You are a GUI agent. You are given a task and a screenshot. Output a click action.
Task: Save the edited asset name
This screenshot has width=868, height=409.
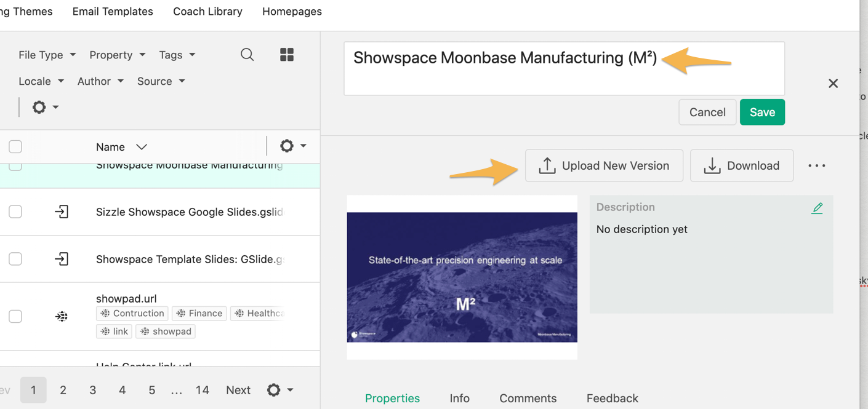(762, 112)
